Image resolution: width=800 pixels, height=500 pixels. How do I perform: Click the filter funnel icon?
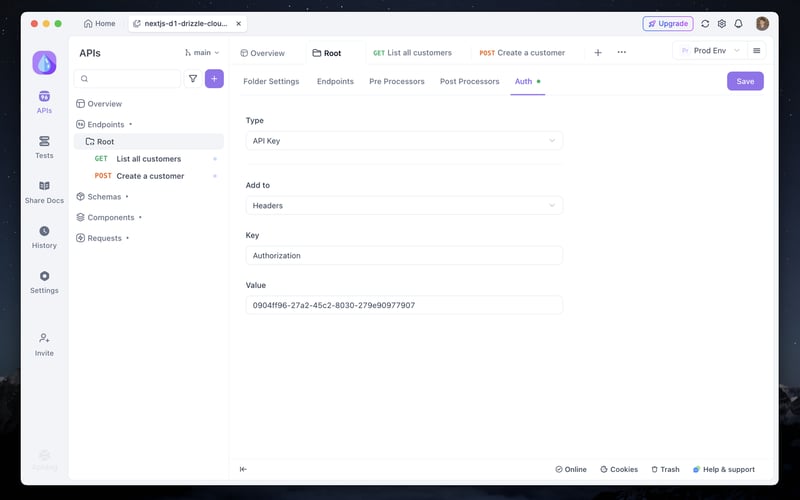click(x=193, y=79)
